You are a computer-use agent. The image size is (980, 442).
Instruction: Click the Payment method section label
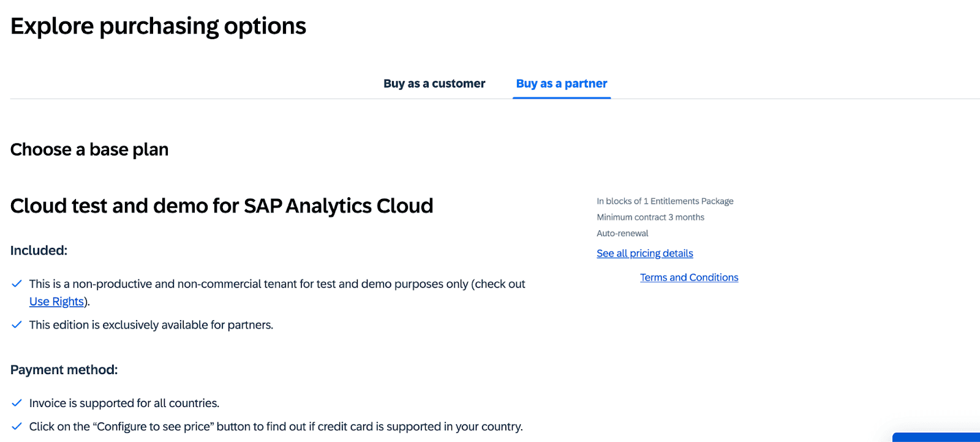pyautogui.click(x=64, y=369)
